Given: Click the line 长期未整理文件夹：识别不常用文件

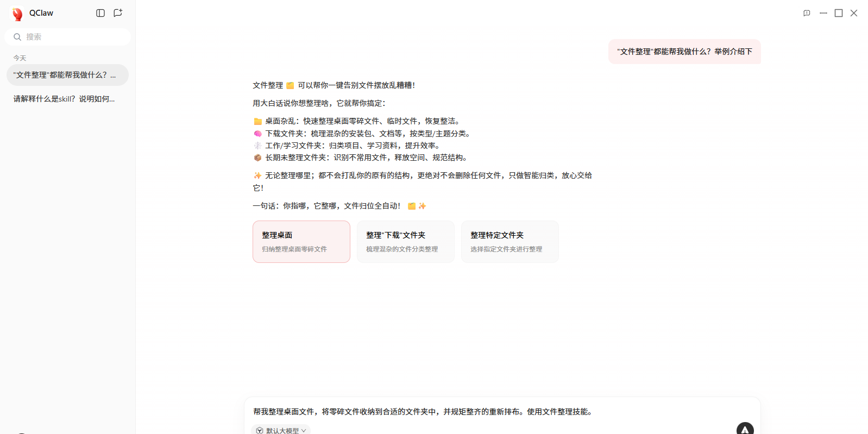Looking at the screenshot, I should (361, 158).
